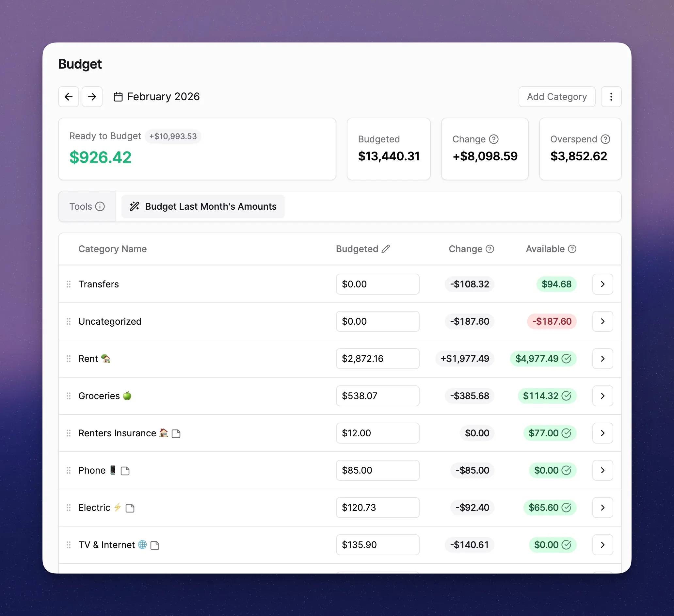This screenshot has width=674, height=616.
Task: Click the Uncategorized budgeted amount field
Action: click(377, 321)
